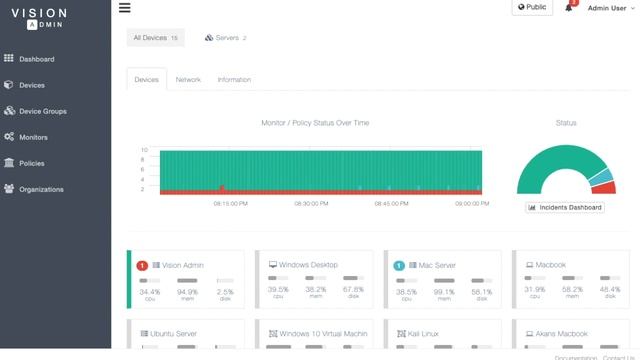This screenshot has height=360, width=640.
Task: Click the Windows Desktop disk usage bar
Action: pos(353,278)
